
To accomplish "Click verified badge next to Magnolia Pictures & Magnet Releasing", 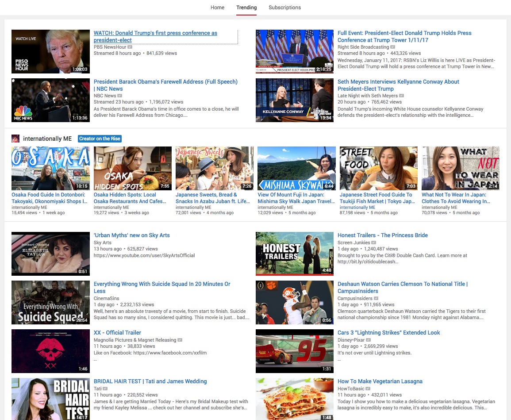I will (x=180, y=340).
